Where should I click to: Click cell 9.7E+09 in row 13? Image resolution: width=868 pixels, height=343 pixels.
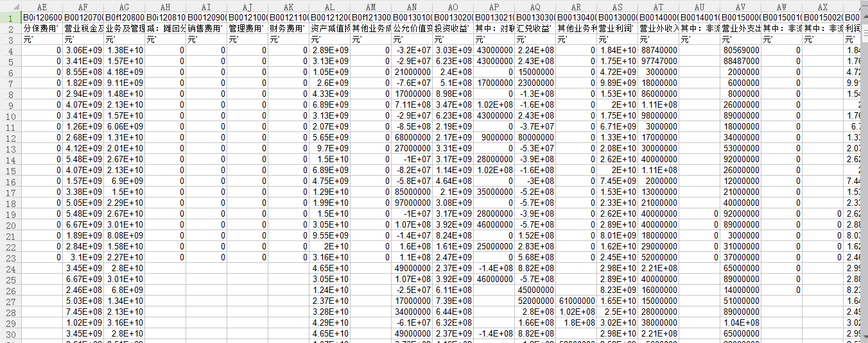click(x=330, y=148)
